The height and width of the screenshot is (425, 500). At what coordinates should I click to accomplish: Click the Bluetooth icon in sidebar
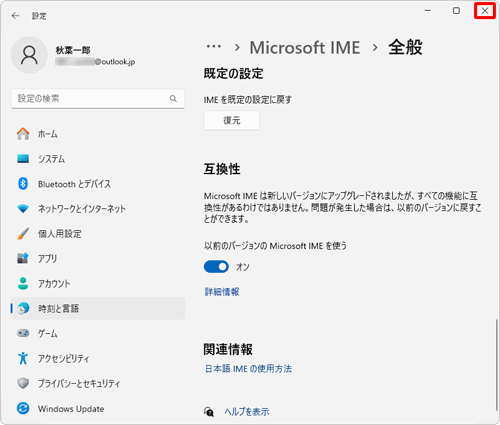pyautogui.click(x=23, y=184)
